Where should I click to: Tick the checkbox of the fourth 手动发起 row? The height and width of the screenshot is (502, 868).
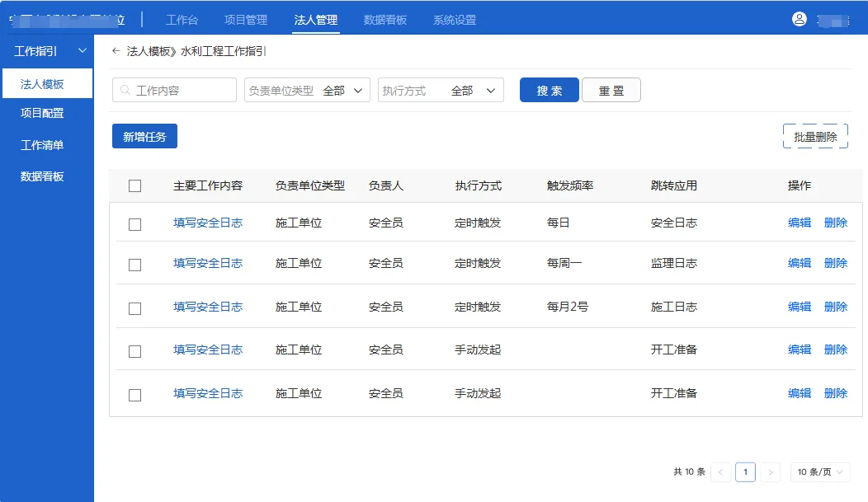[x=134, y=351]
